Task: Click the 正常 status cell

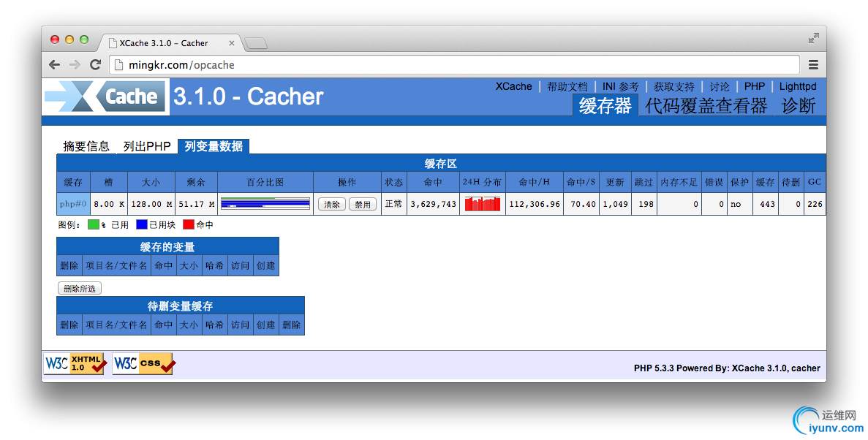Action: (x=393, y=204)
